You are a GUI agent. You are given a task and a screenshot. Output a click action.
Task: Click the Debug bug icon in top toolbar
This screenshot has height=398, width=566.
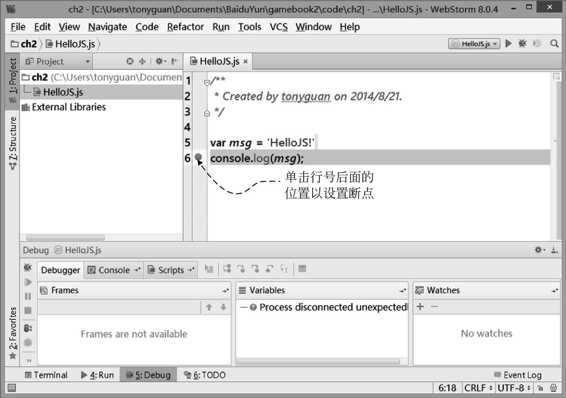click(522, 44)
